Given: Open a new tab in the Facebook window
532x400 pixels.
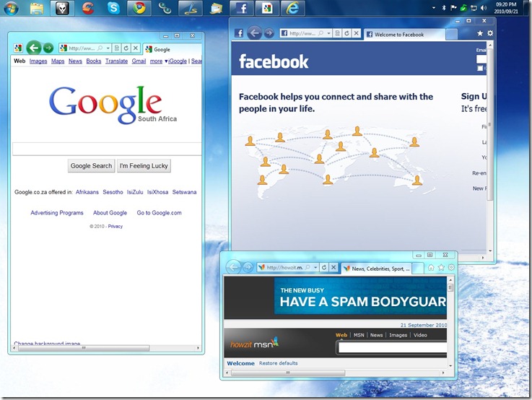Looking at the screenshot, I should (x=451, y=34).
